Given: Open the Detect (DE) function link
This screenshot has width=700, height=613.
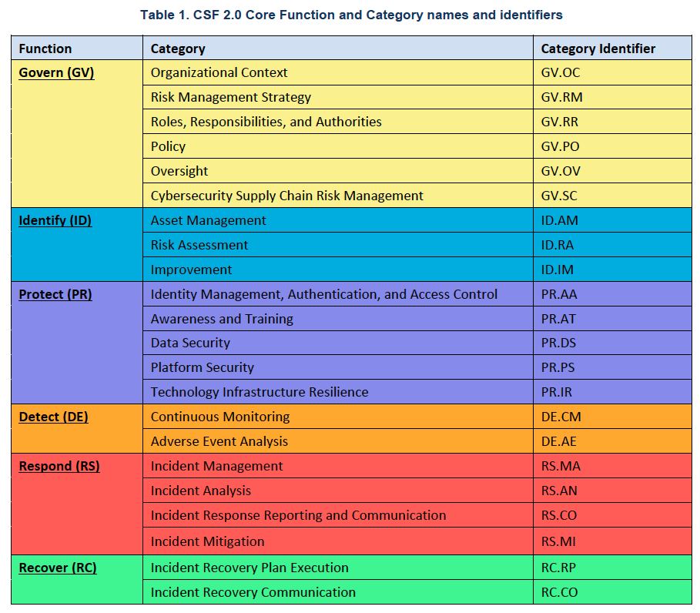Looking at the screenshot, I should click(54, 417).
